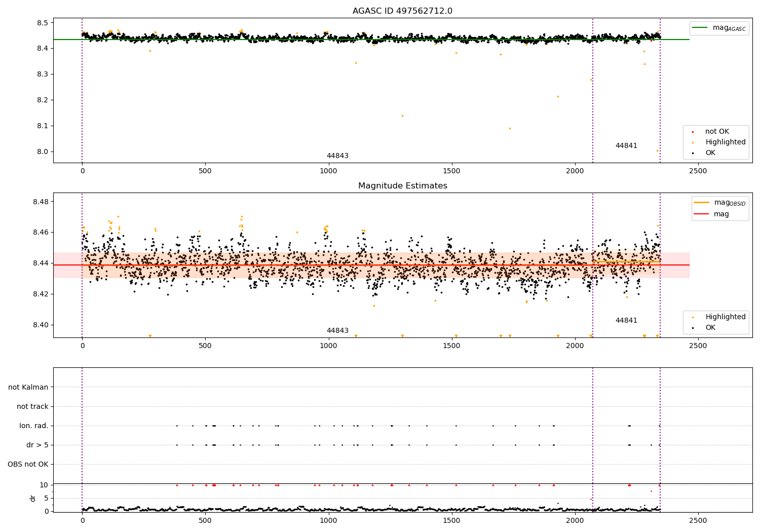Click the 10 tick on the dr axis

pyautogui.click(x=44, y=485)
